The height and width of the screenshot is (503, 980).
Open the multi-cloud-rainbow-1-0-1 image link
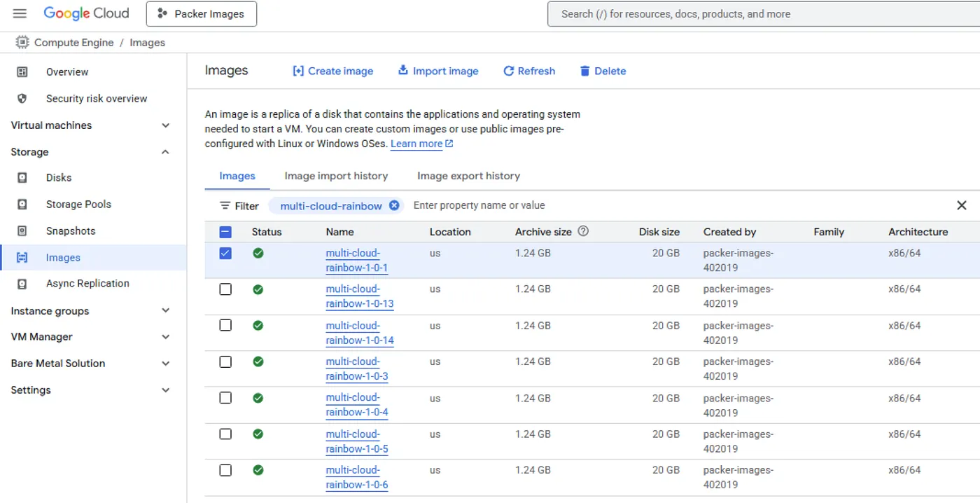[x=357, y=261]
